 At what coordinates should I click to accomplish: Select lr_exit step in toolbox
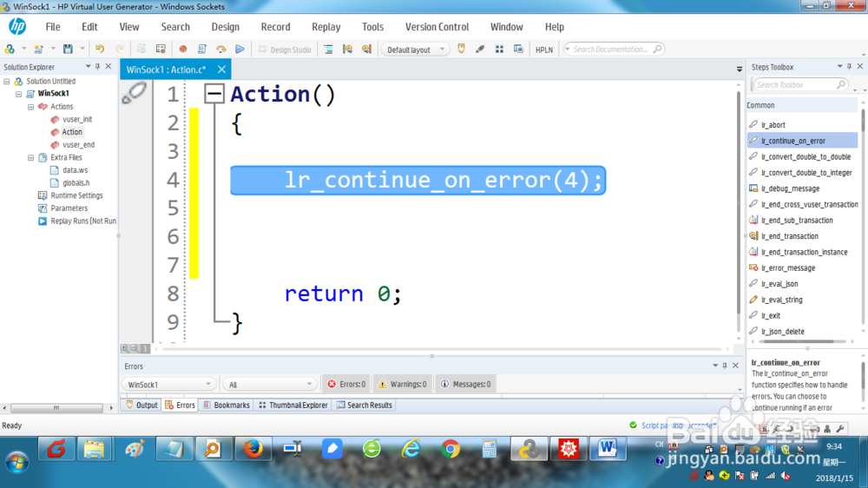pos(771,316)
